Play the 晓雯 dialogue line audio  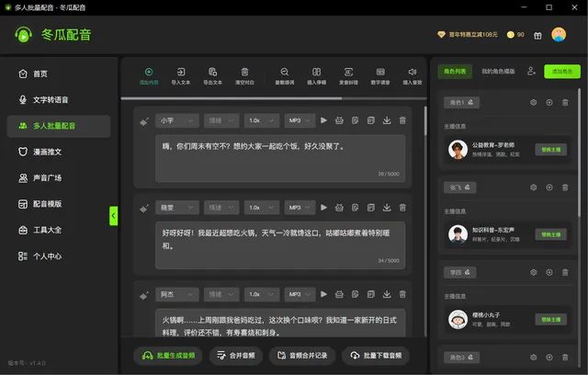[x=323, y=208]
